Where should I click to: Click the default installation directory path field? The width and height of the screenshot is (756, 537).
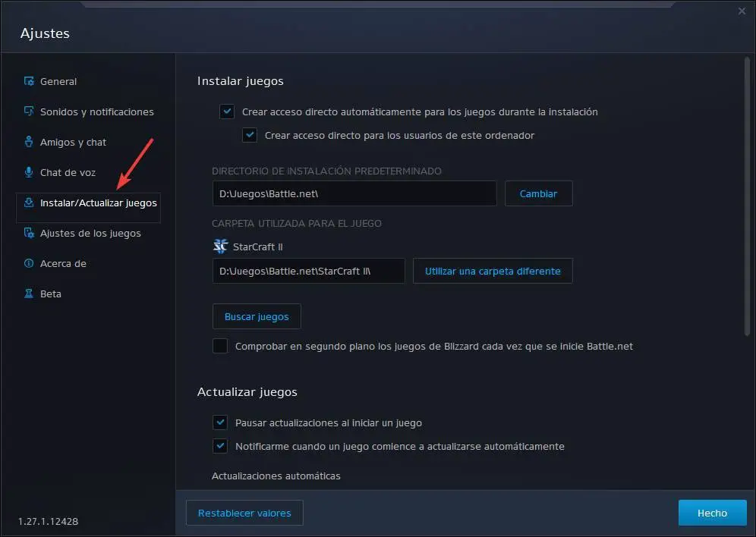[354, 193]
